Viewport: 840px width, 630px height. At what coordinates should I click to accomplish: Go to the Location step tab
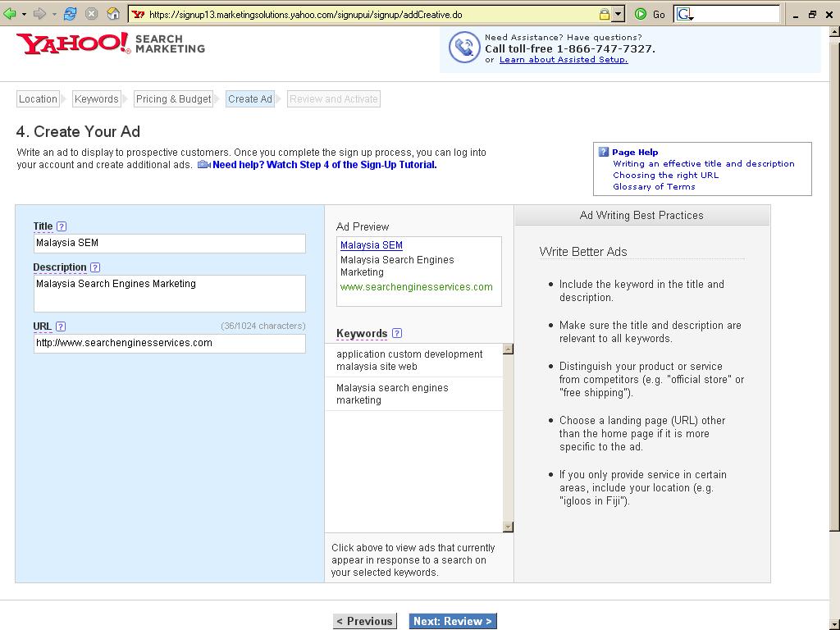[38, 99]
